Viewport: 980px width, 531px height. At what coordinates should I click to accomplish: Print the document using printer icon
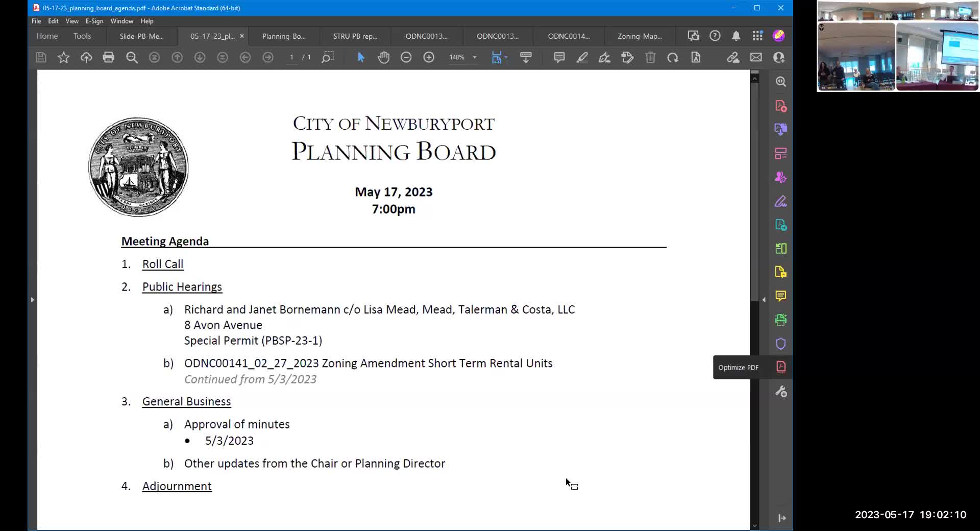pos(109,58)
